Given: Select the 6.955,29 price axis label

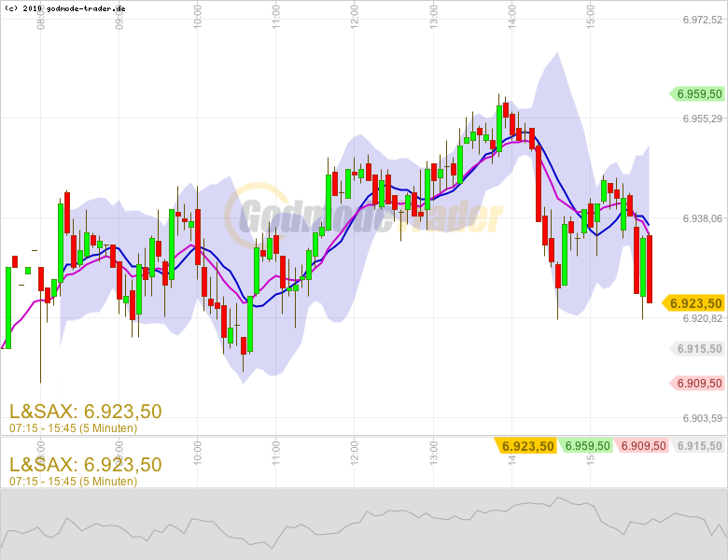Looking at the screenshot, I should pyautogui.click(x=703, y=119).
